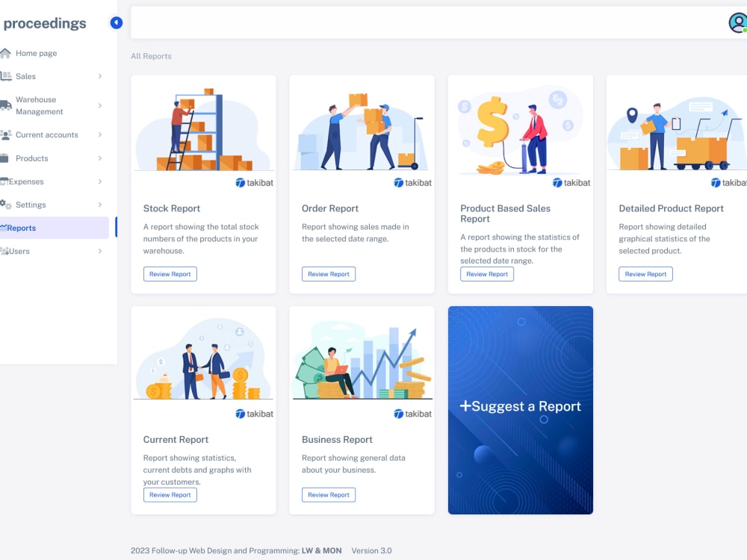Click the Settings gears icon

[6, 205]
